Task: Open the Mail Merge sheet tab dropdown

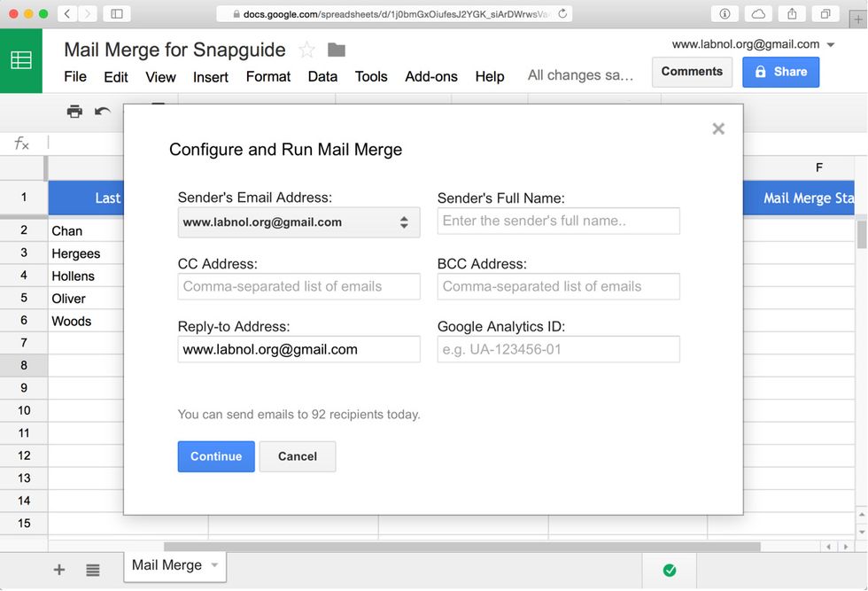Action: pyautogui.click(x=213, y=565)
